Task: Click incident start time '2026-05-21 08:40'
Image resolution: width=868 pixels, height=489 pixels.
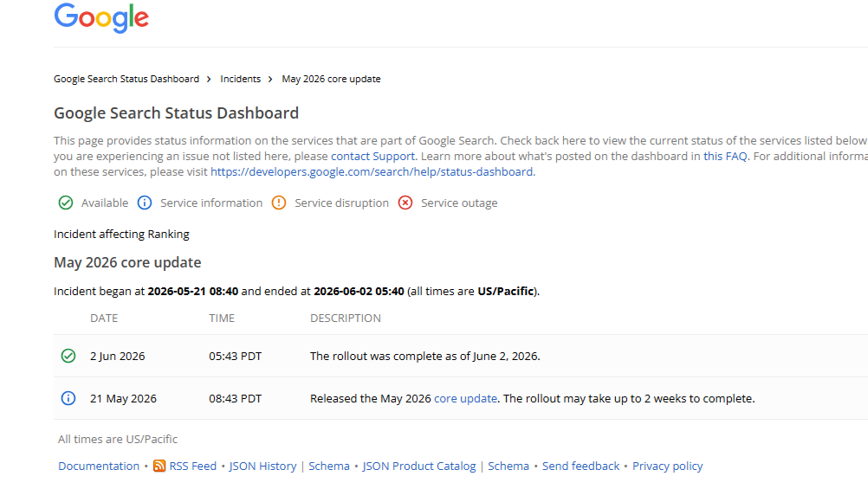Action: coord(192,291)
